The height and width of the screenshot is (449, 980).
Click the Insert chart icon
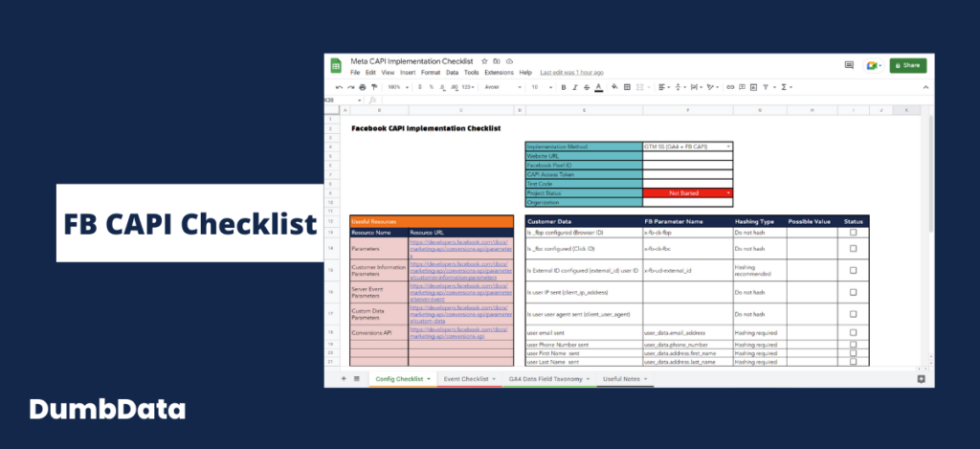754,87
